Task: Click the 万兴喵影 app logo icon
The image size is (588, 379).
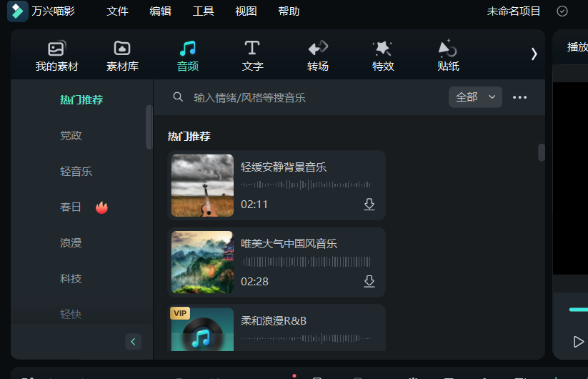Action: coord(17,11)
